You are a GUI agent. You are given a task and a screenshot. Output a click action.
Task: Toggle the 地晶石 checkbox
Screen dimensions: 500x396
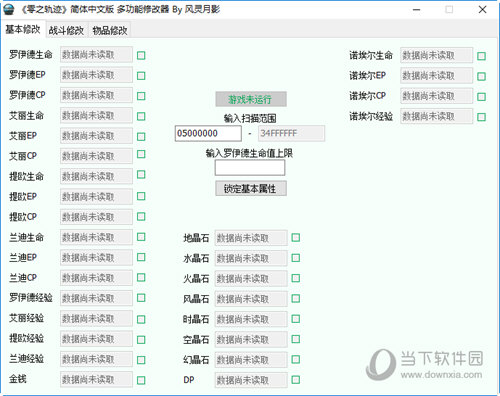coord(296,237)
